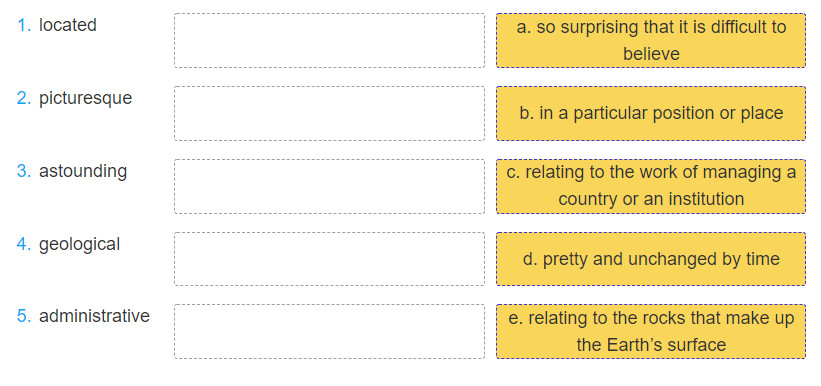Click empty answer box next to 'astounding'
This screenshot has width=821, height=386.
tap(329, 186)
